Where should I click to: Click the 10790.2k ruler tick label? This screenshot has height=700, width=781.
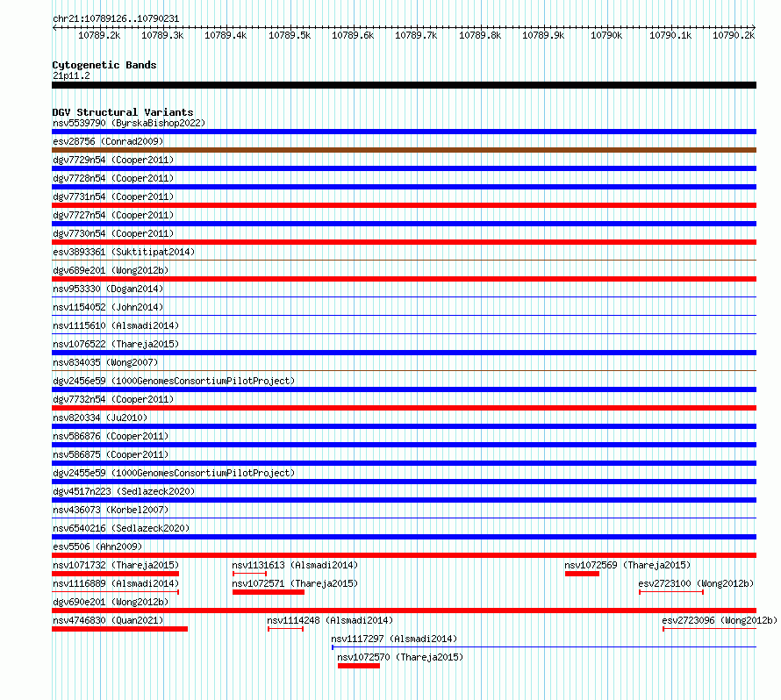point(734,35)
